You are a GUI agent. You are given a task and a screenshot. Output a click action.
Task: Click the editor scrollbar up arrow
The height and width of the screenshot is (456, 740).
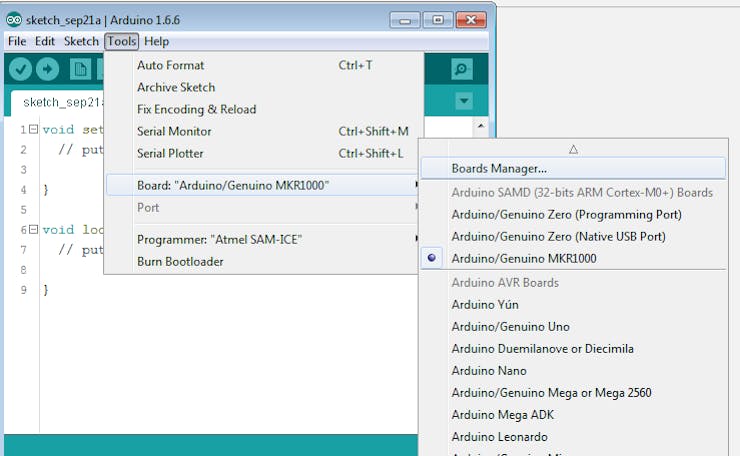(480, 126)
